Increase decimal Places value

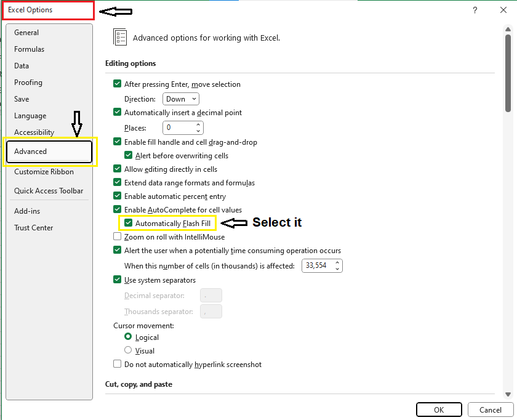(198, 125)
